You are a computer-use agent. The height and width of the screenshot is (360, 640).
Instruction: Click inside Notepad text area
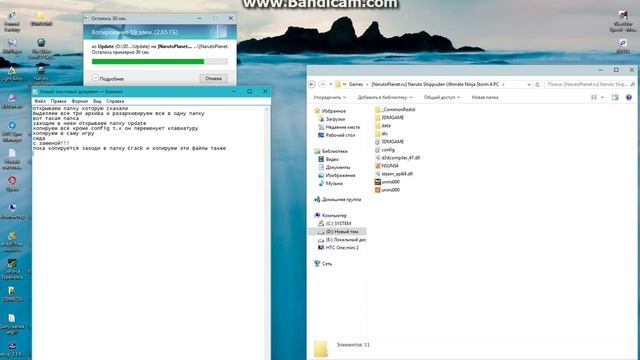pyautogui.click(x=149, y=233)
